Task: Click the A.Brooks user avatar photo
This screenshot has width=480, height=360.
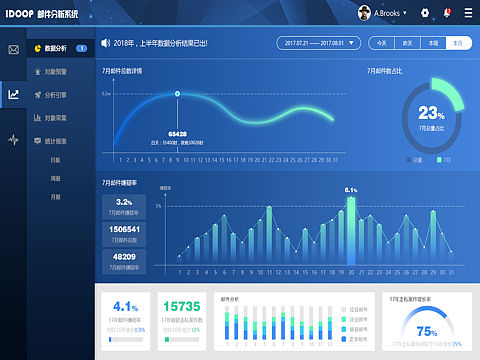Action: coord(364,13)
